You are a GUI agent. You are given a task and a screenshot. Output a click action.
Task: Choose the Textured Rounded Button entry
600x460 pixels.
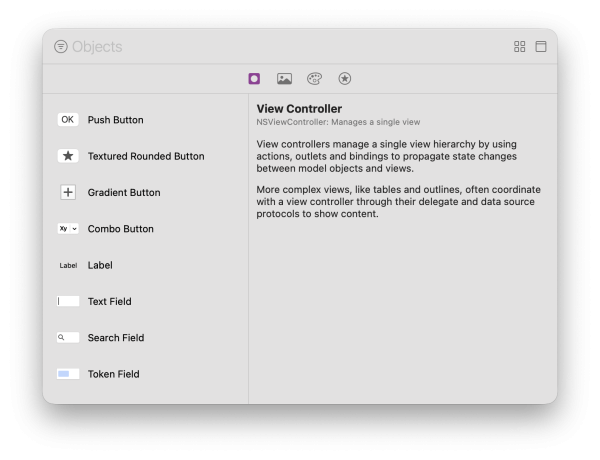pyautogui.click(x=145, y=156)
